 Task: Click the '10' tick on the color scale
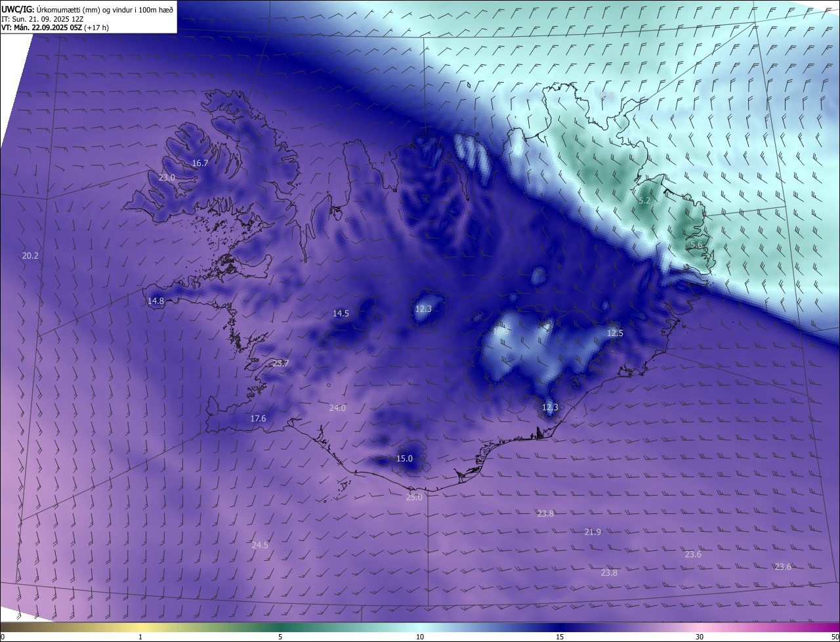[420, 637]
